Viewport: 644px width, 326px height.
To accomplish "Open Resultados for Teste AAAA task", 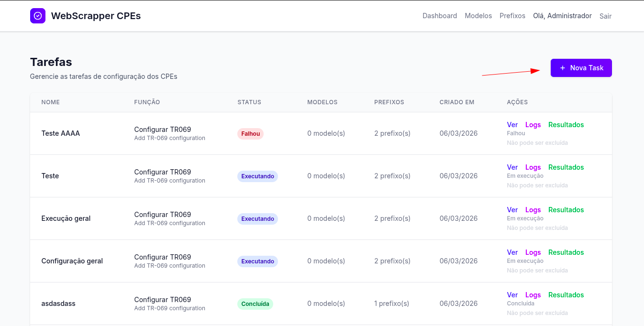I will point(566,125).
